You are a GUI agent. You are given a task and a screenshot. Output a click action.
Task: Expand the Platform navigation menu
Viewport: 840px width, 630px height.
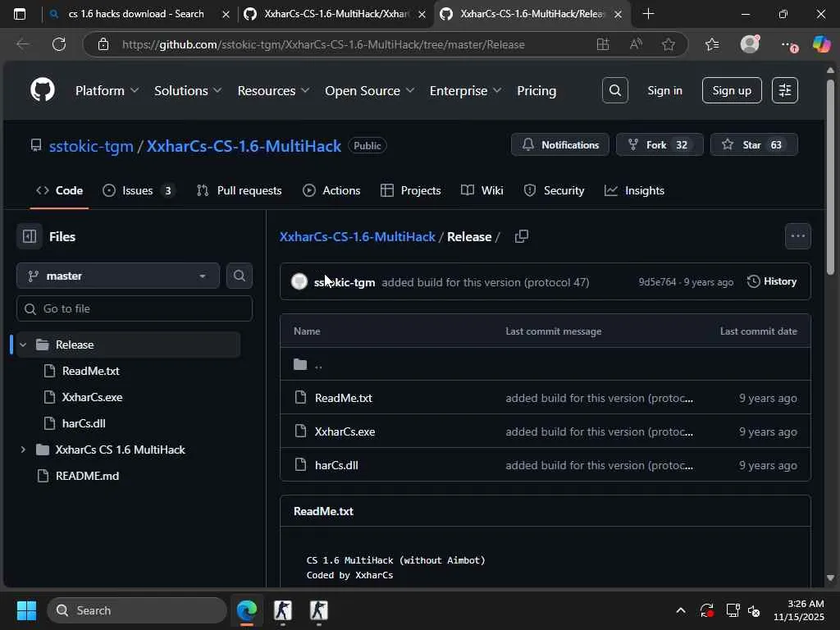107,90
